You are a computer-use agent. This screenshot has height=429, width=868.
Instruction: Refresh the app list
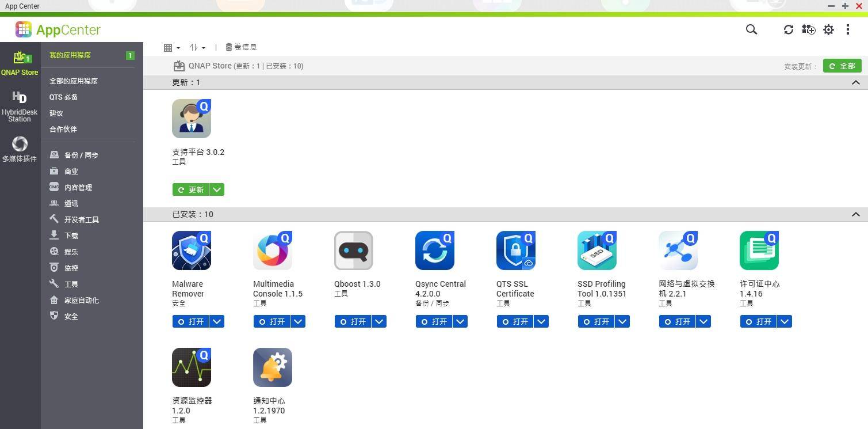pyautogui.click(x=789, y=29)
